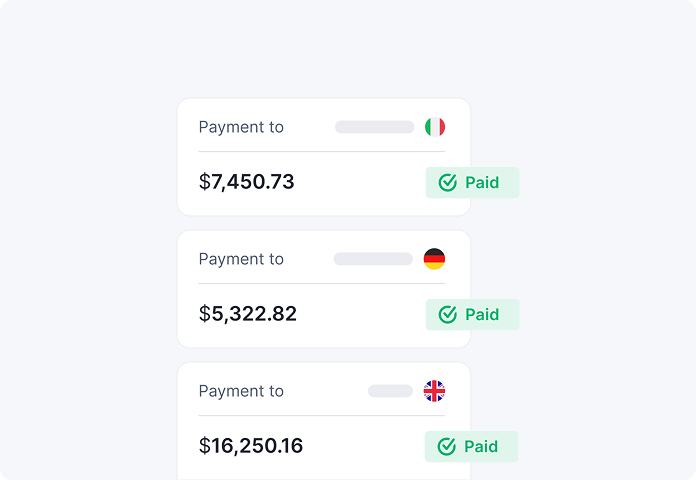Click the United Kingdom flag icon
Image resolution: width=696 pixels, height=480 pixels.
434,391
